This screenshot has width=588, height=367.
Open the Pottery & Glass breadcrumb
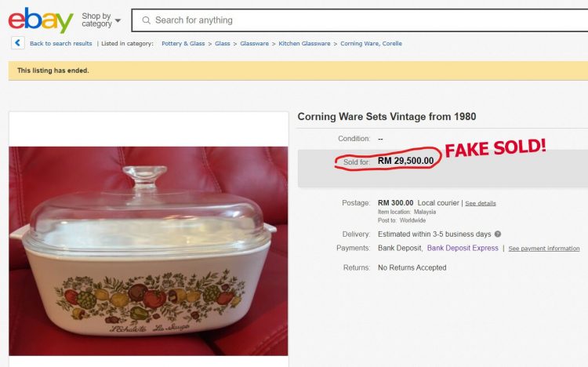185,44
